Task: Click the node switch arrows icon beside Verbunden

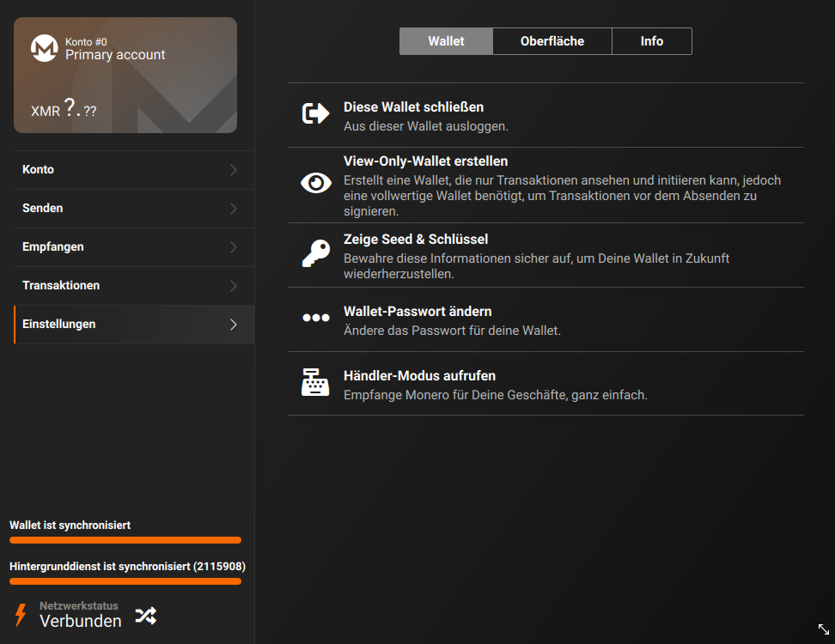Action: click(146, 616)
